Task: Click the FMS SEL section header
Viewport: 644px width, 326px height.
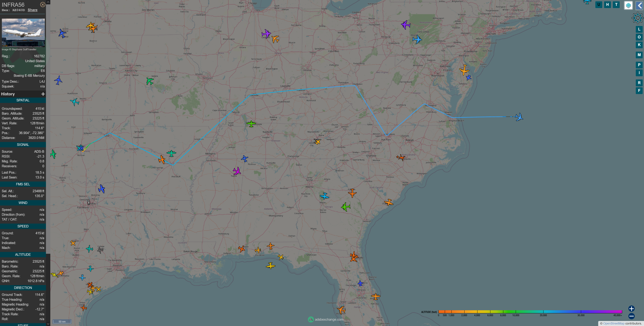Action: tap(23, 184)
